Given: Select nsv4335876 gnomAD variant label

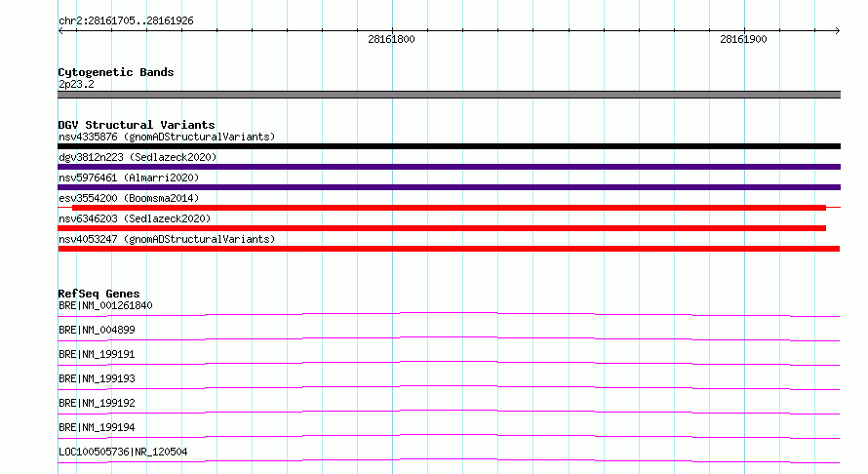Looking at the screenshot, I should point(167,137).
